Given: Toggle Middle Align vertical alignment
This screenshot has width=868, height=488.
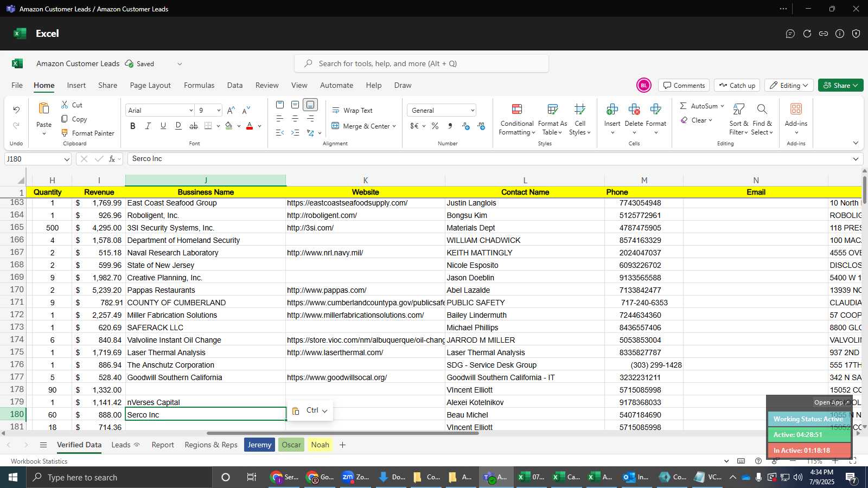Looking at the screenshot, I should click(295, 105).
